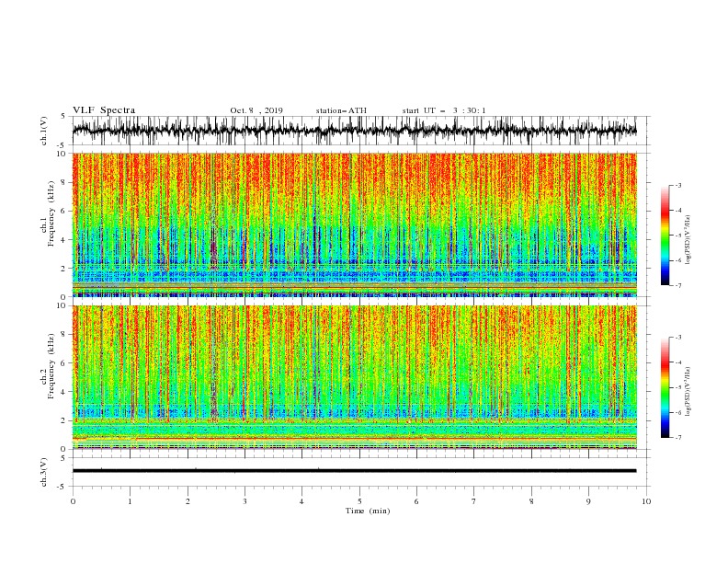
Task: Click the "-7" label on ch.2 color bar
Action: click(x=677, y=438)
